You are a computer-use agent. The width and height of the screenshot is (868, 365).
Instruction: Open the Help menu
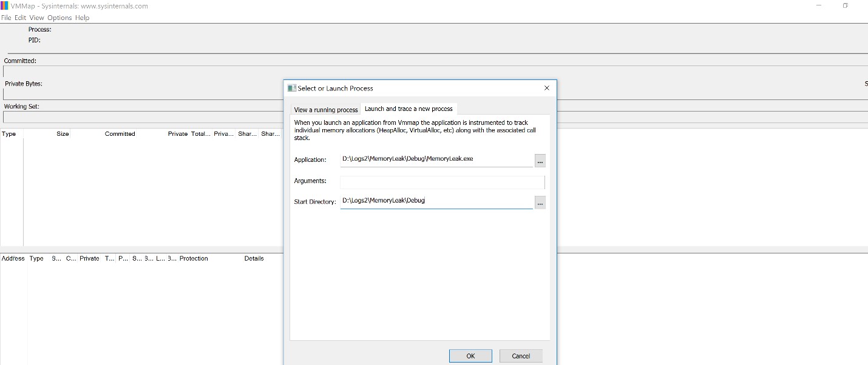82,18
